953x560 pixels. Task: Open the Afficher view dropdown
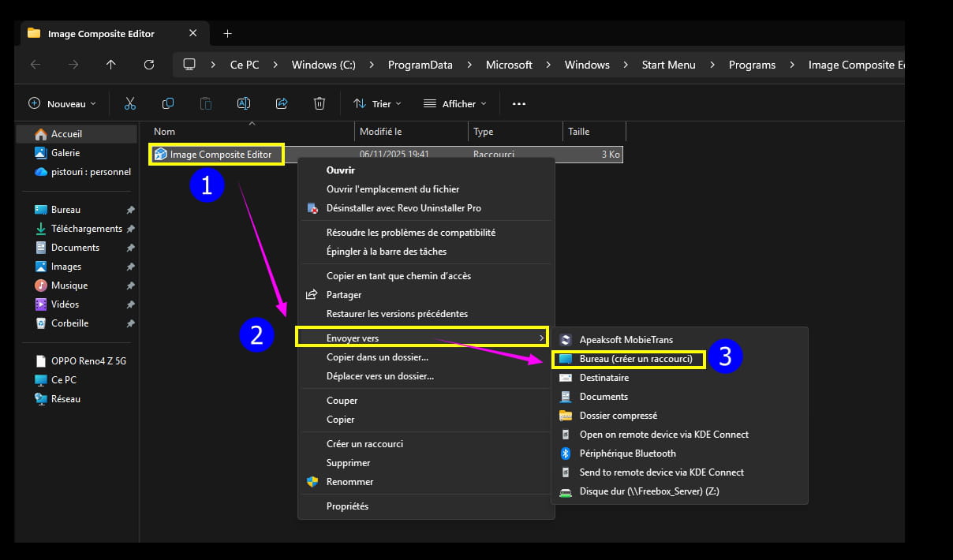[455, 103]
